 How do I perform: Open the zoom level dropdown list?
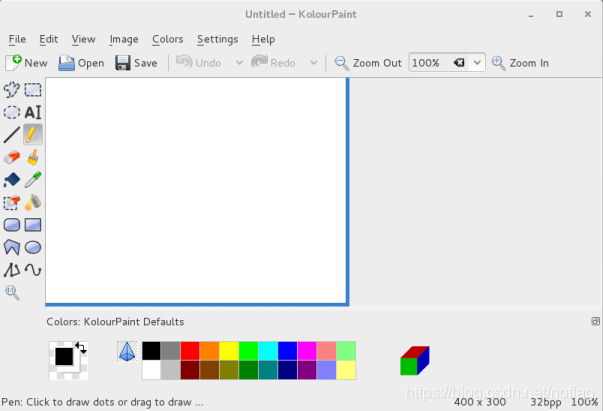477,63
